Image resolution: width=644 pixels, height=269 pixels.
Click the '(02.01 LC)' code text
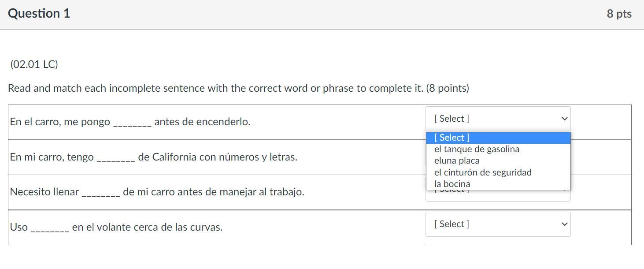34,64
